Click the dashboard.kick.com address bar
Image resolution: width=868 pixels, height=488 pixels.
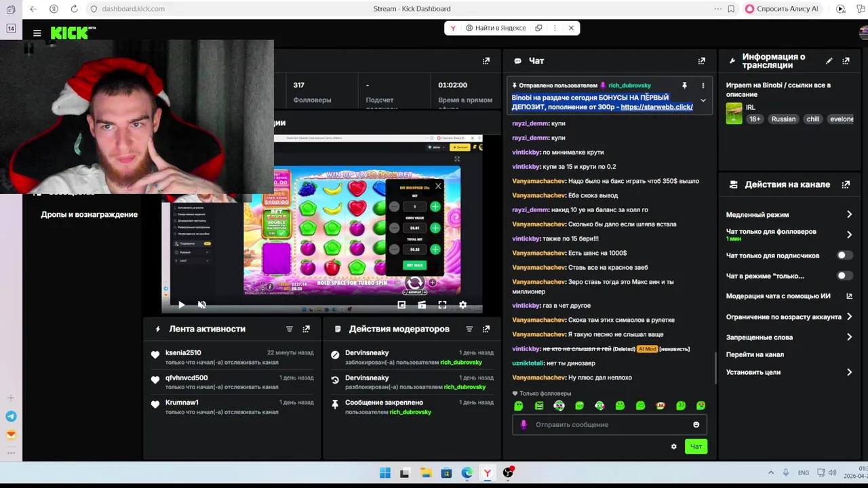pos(133,9)
